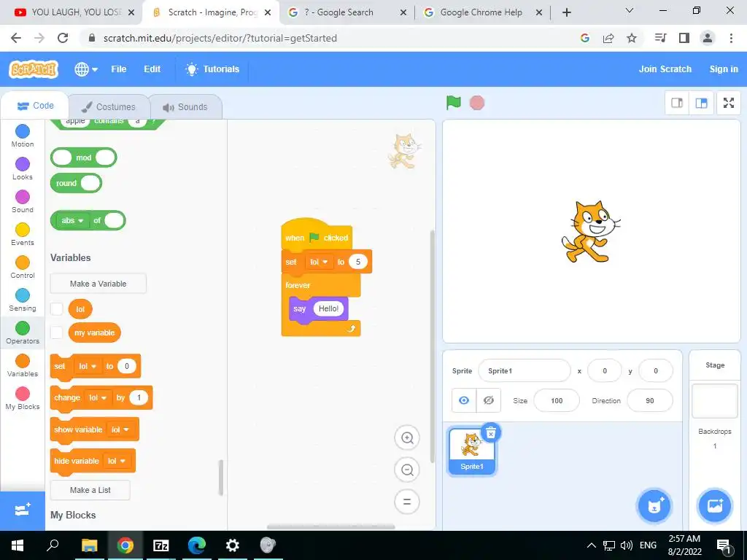Reload the page in Chrome
The height and width of the screenshot is (560, 747).
click(x=63, y=38)
